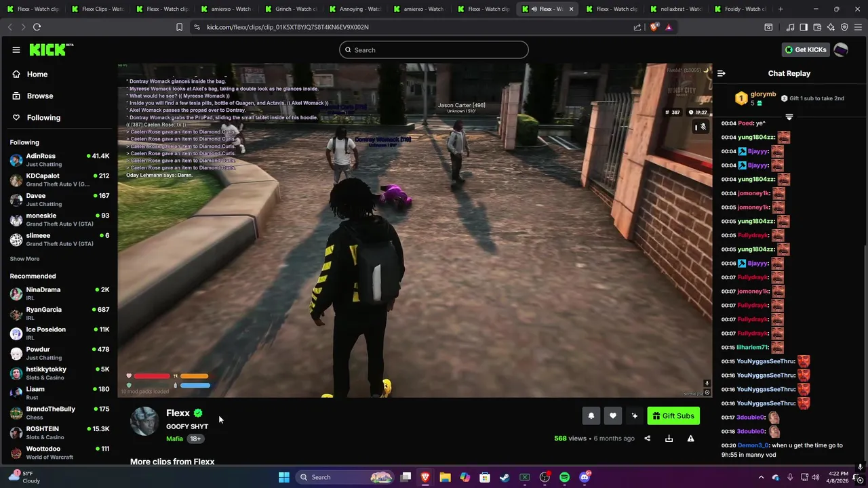The width and height of the screenshot is (868, 488).
Task: Open ROSHTEIN recommended channel
Action: tap(59, 432)
